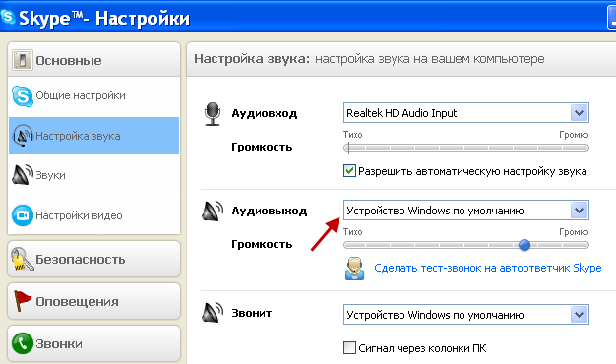
Task: Open the Звонит device dropdown arrow
Action: coord(579,315)
